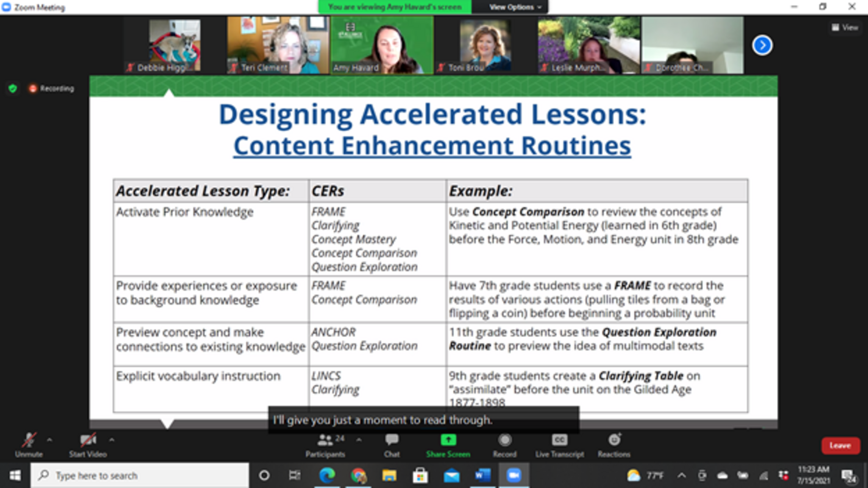
Task: Open the View layout menu
Action: coord(844,28)
